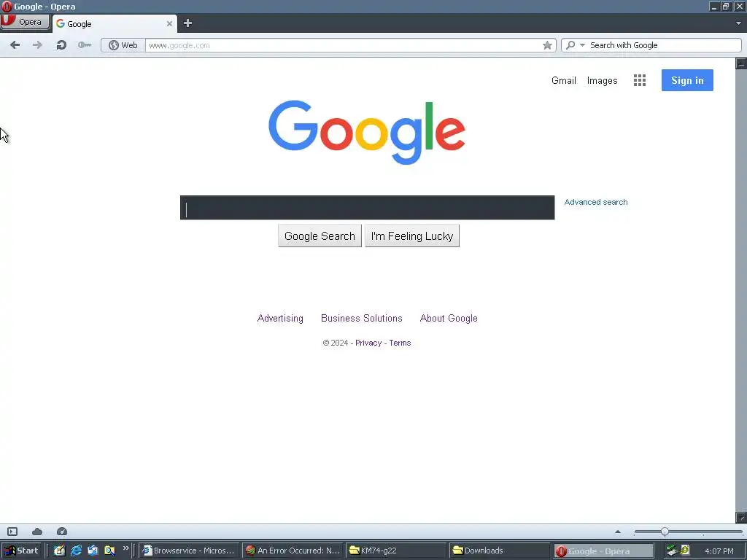This screenshot has height=560, width=747.
Task: Click the vertical scrollbar bottom button
Action: 741,517
